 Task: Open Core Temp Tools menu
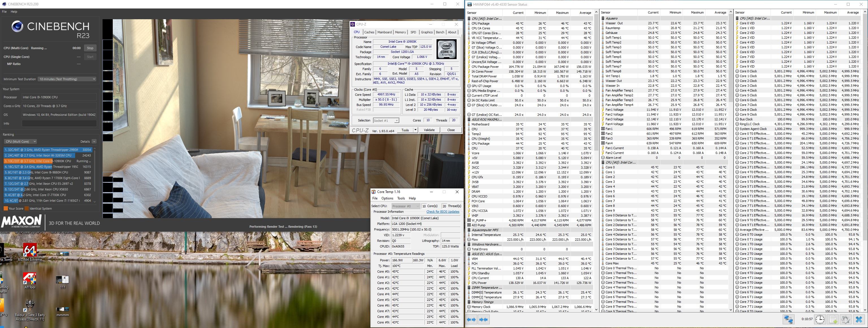click(x=401, y=198)
